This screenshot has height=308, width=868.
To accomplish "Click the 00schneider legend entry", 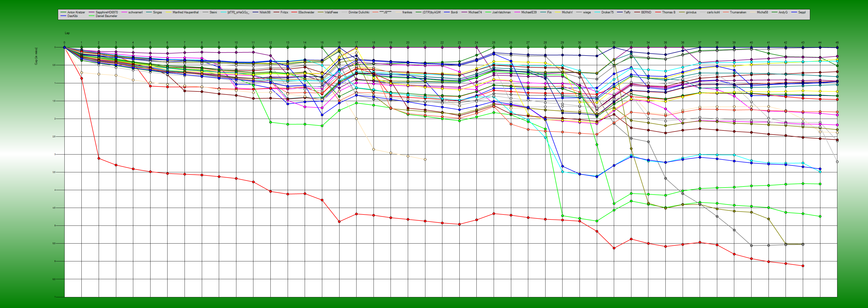I will (306, 13).
